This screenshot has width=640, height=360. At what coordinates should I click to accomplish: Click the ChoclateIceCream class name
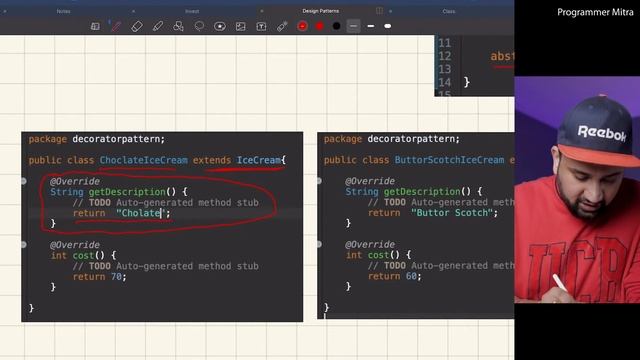coord(144,160)
